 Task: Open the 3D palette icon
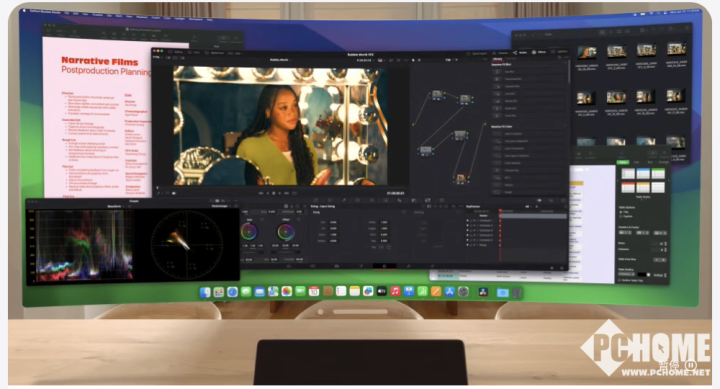click(x=442, y=200)
